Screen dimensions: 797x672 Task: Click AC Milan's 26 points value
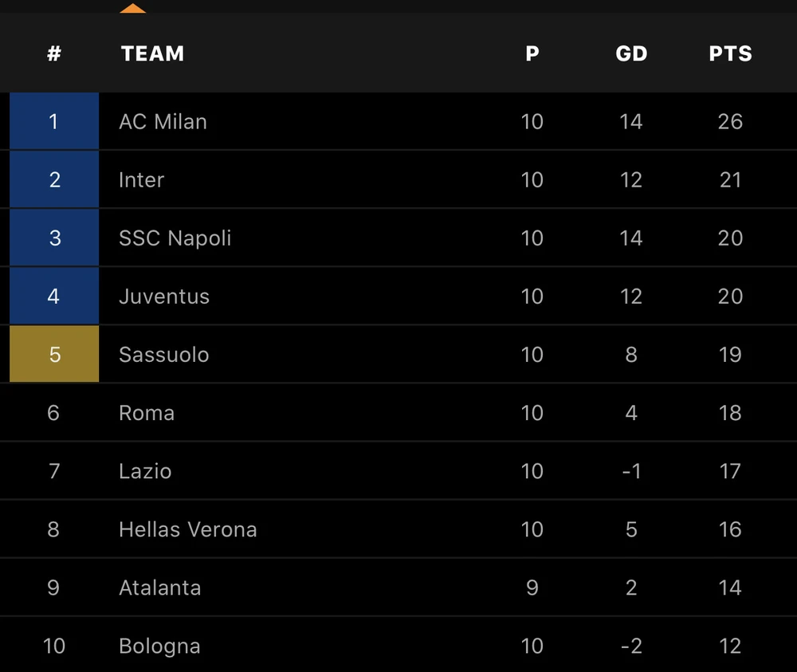pyautogui.click(x=730, y=121)
